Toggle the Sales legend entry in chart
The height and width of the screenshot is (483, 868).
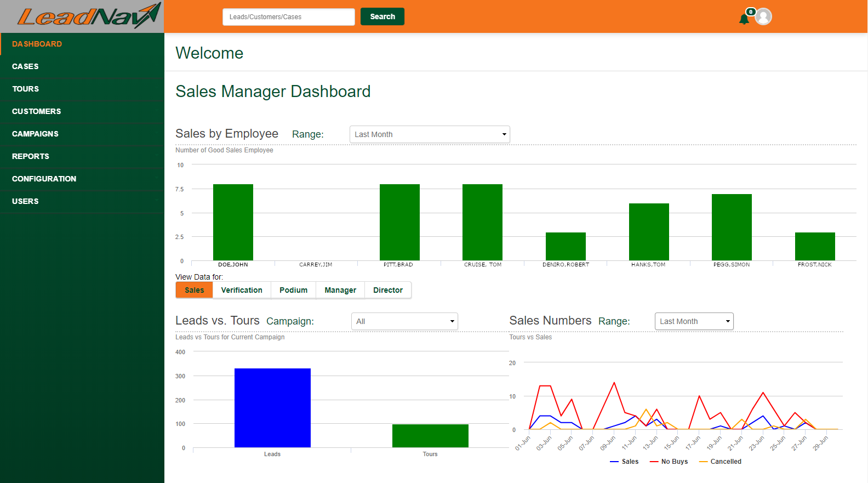tap(624, 462)
